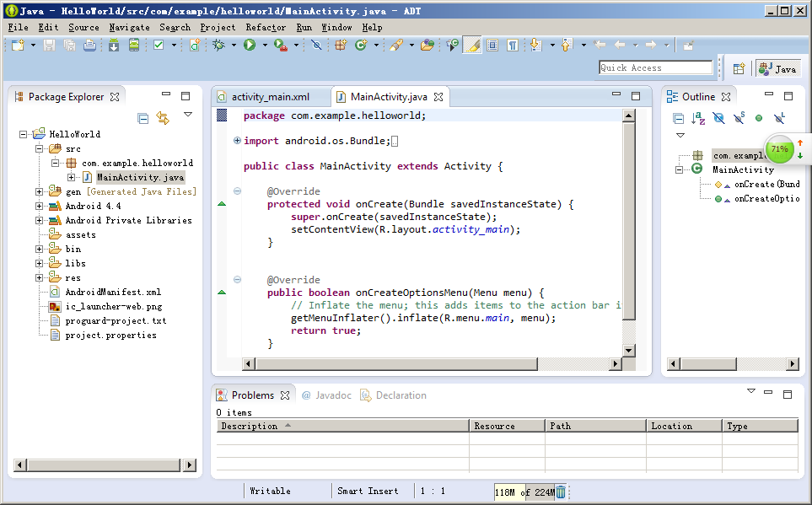The height and width of the screenshot is (505, 812).
Task: Toggle Mark Occurrences highlighter in toolbar
Action: click(473, 46)
